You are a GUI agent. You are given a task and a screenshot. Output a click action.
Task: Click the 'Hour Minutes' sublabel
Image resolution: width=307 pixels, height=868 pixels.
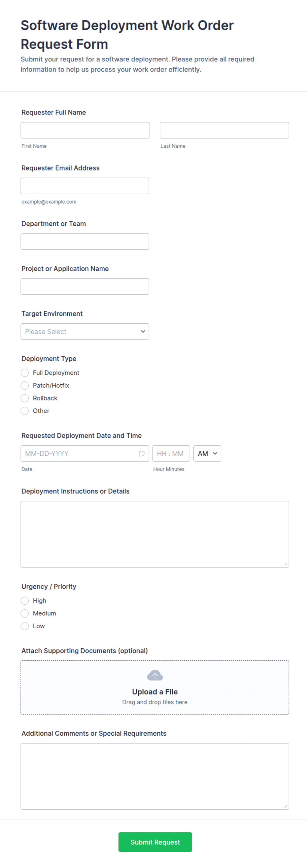pyautogui.click(x=169, y=469)
